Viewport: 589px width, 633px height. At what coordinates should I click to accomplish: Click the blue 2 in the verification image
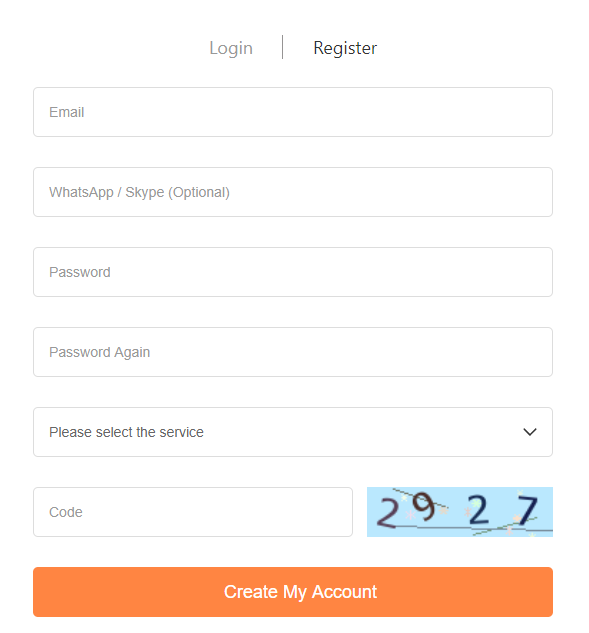click(478, 510)
